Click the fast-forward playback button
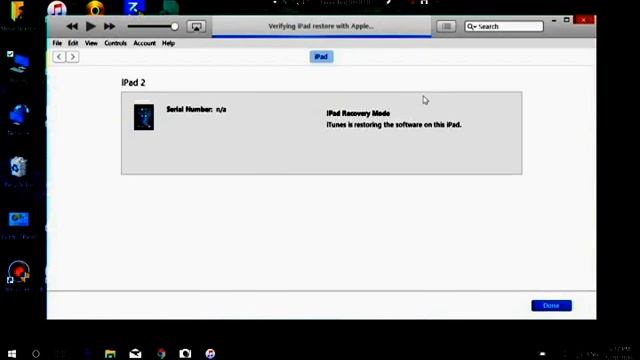This screenshot has height=360, width=640. pyautogui.click(x=109, y=27)
